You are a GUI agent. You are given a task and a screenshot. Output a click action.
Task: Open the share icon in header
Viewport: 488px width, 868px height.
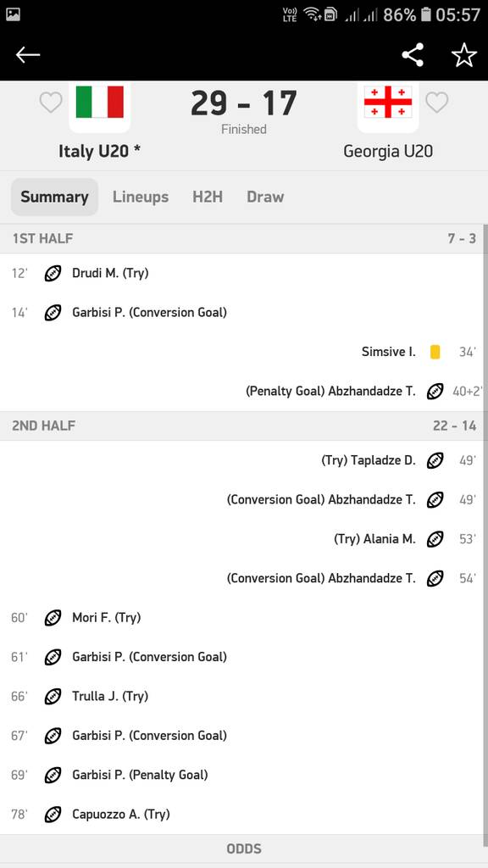point(413,55)
